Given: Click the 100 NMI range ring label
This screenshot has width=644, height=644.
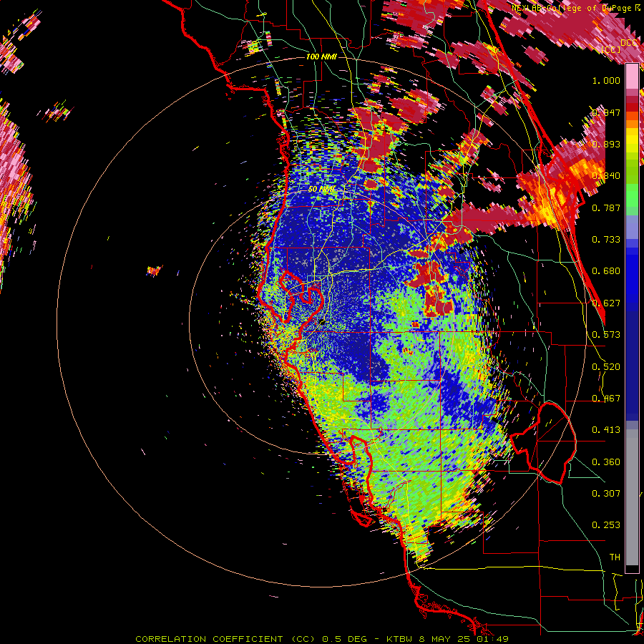Looking at the screenshot, I should tap(321, 57).
